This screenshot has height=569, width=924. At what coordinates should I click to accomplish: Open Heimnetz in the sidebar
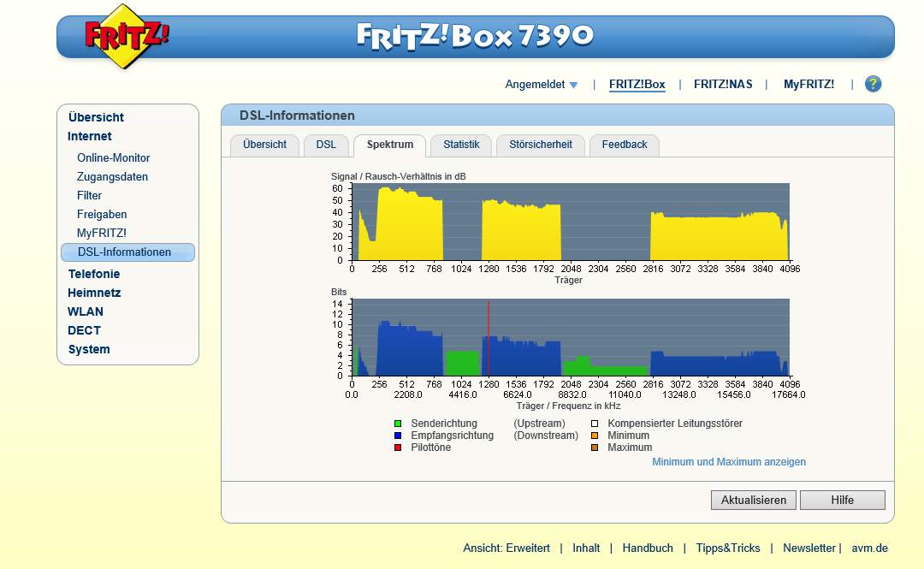coord(94,293)
